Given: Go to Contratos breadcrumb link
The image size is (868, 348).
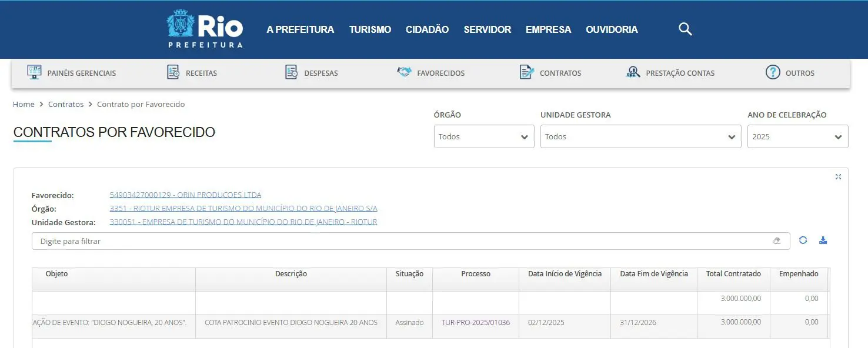Looking at the screenshot, I should 66,104.
